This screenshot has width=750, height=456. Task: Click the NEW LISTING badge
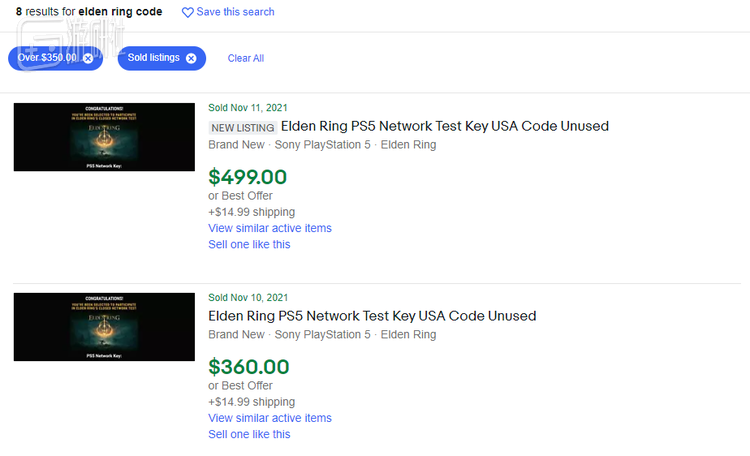click(x=242, y=127)
